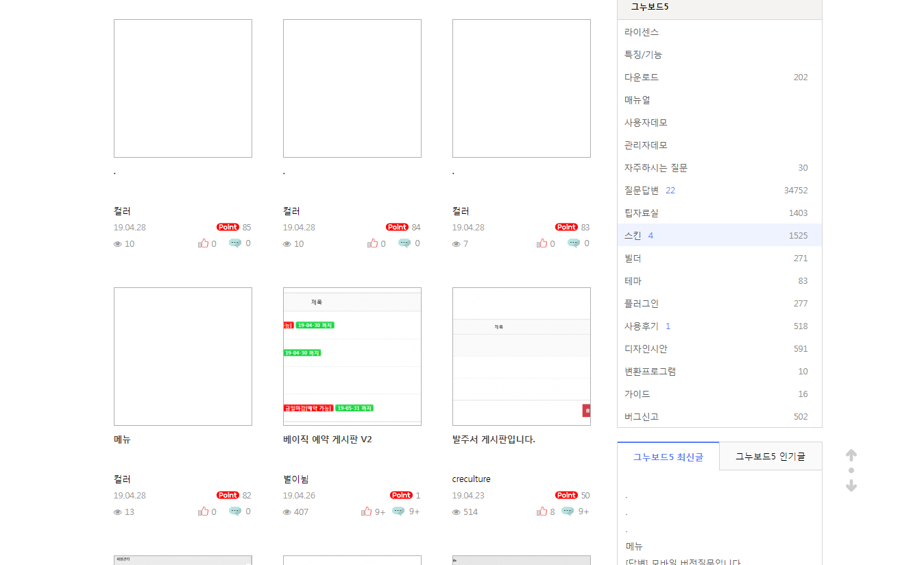The height and width of the screenshot is (565, 924).
Task: Switch to the 그누보드5 인기글 tab
Action: pyautogui.click(x=770, y=457)
